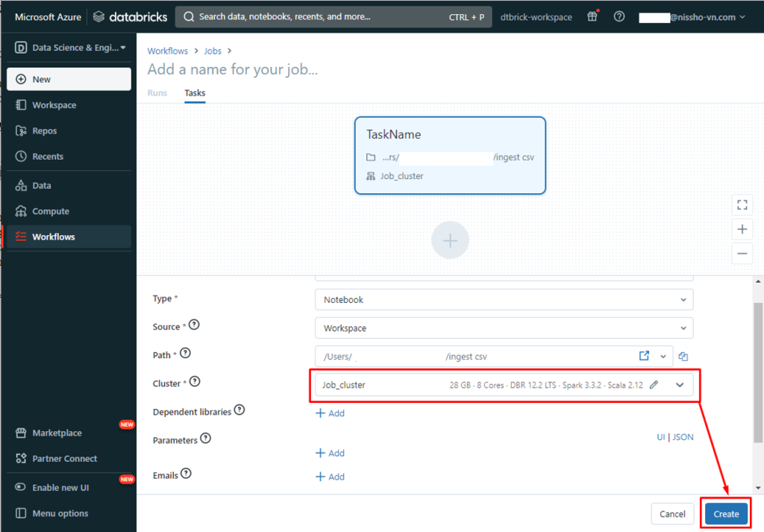The image size is (764, 532).
Task: Zoom out on the task canvas
Action: [742, 254]
